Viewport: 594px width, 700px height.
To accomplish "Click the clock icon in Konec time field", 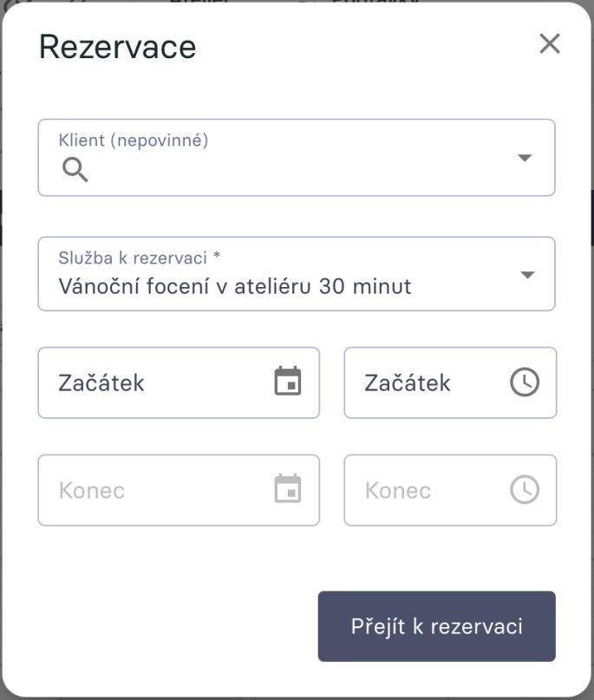I will coord(524,490).
